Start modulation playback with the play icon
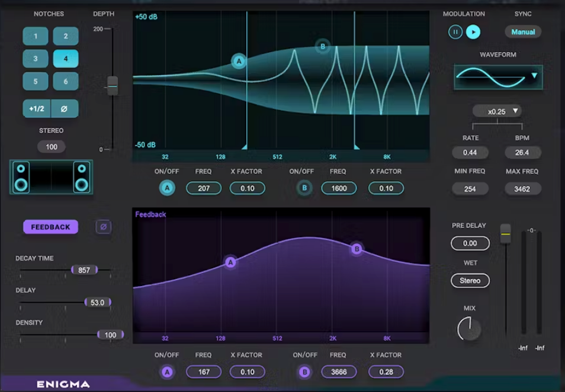The height and width of the screenshot is (392, 565). click(474, 32)
